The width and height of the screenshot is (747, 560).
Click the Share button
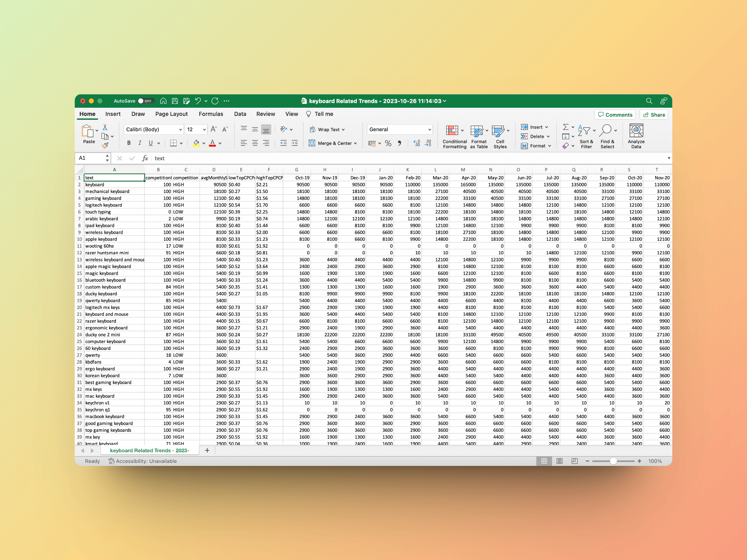[654, 115]
